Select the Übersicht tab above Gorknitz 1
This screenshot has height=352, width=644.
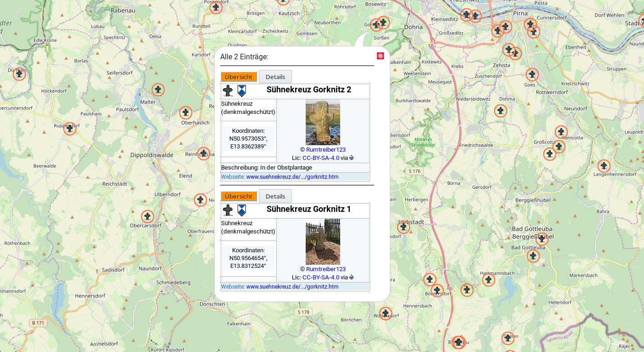pyautogui.click(x=239, y=196)
